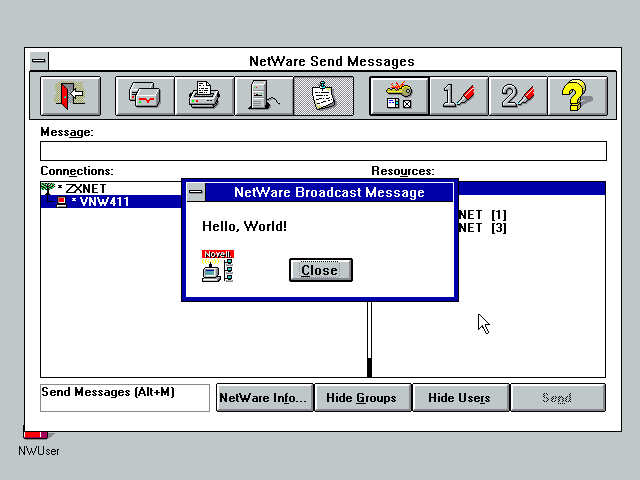
Task: Close the NetWare Broadcast Message dialog
Action: click(321, 270)
